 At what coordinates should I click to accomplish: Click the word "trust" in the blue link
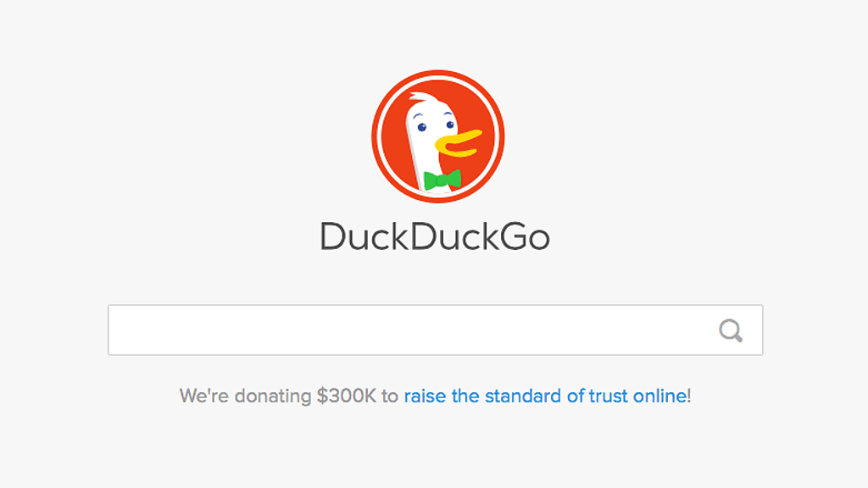point(608,396)
